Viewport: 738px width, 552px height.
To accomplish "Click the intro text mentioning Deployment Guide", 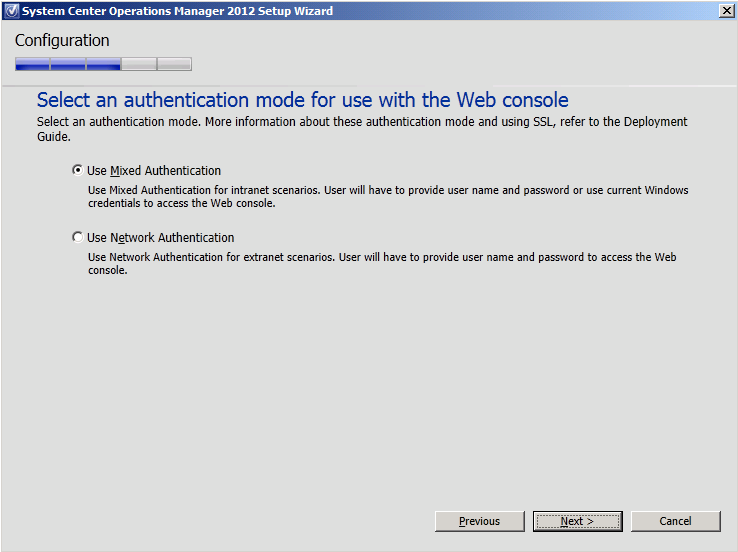I will tap(362, 129).
